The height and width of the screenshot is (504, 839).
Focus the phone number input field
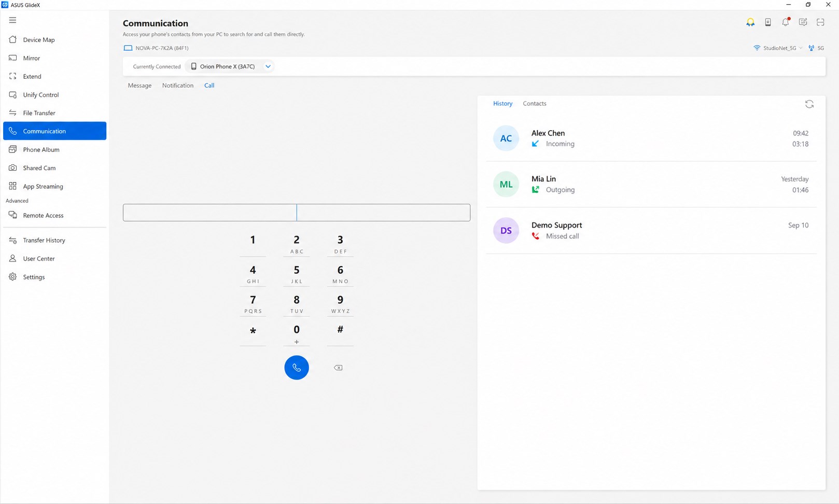point(297,213)
